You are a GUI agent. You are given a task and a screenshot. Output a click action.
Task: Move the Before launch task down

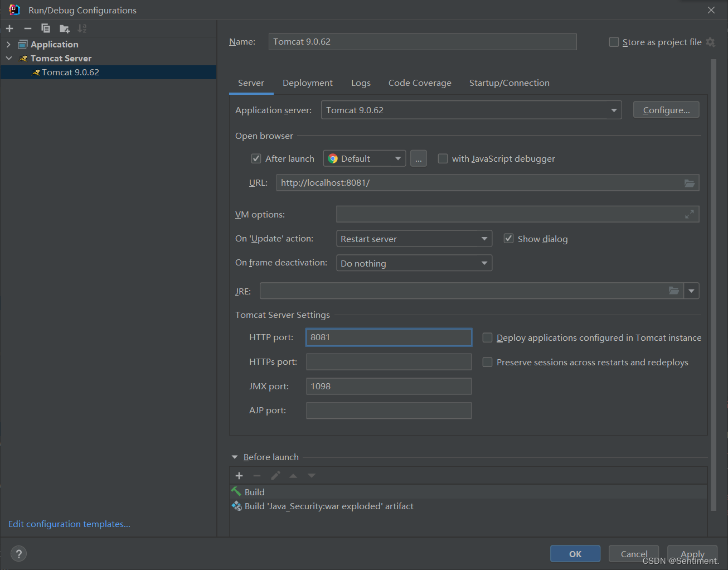(312, 476)
